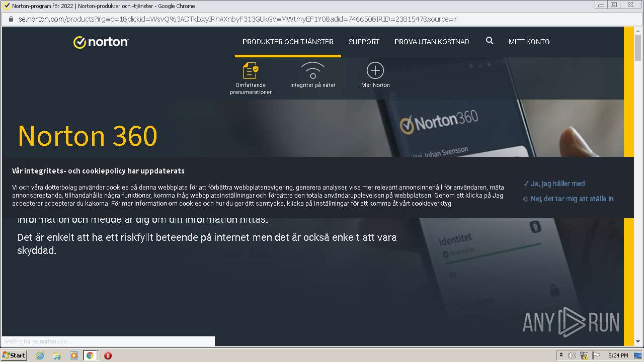Screen dimensions: 644x362
Task: Click the volume speaker tray icon
Action: click(x=572, y=355)
